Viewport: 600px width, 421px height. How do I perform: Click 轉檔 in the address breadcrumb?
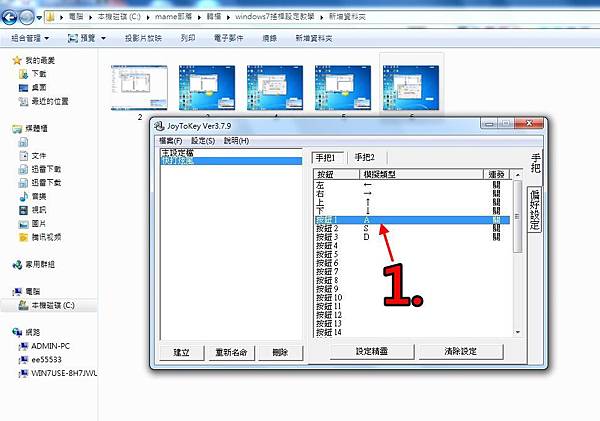[214, 17]
